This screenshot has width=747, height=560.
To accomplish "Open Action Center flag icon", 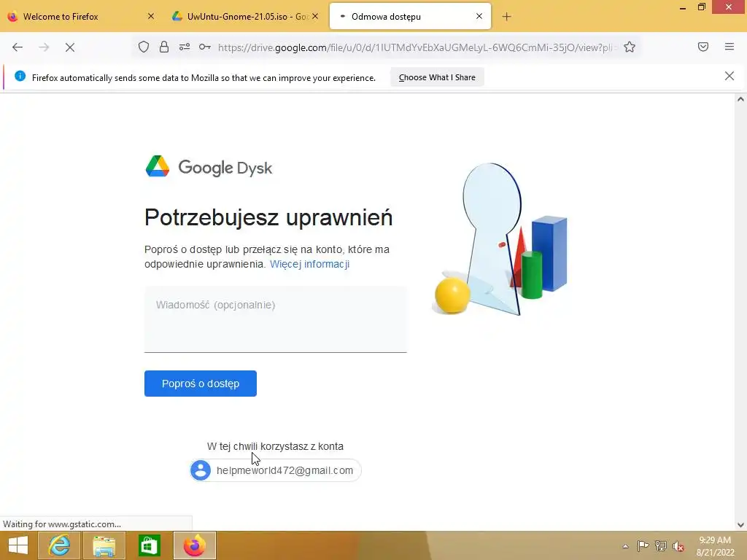I will [643, 546].
